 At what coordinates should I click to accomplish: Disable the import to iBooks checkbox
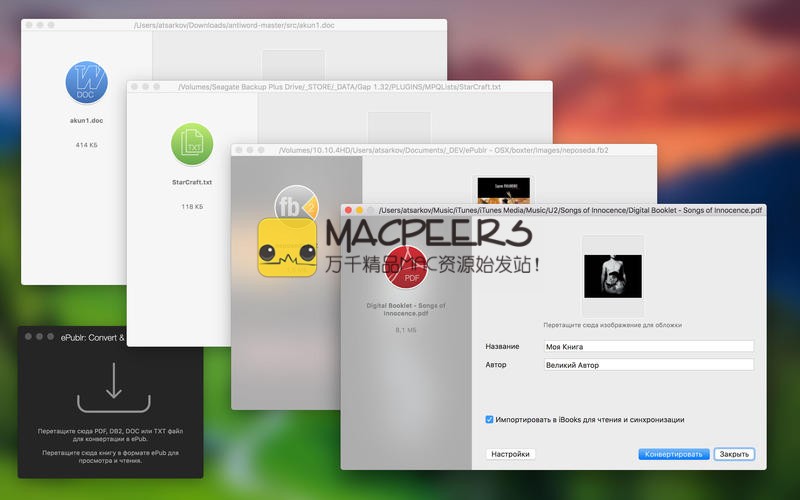tap(489, 420)
